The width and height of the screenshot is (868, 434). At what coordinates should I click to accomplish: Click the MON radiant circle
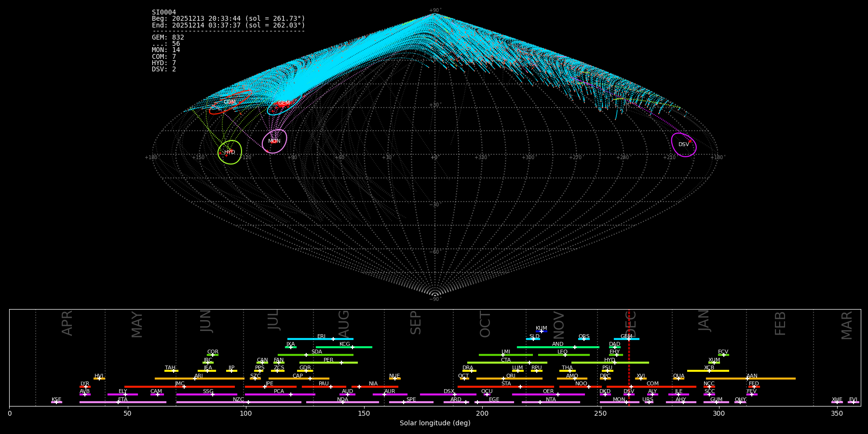274,141
